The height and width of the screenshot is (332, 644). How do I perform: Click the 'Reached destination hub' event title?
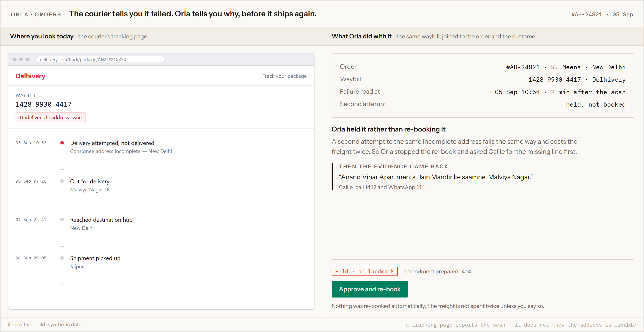(101, 220)
